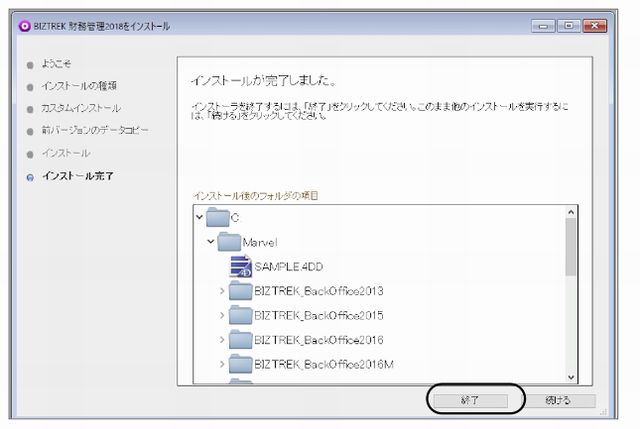Image resolution: width=640 pixels, height=429 pixels.
Task: Collapse the C drive tree node
Action: (200, 217)
